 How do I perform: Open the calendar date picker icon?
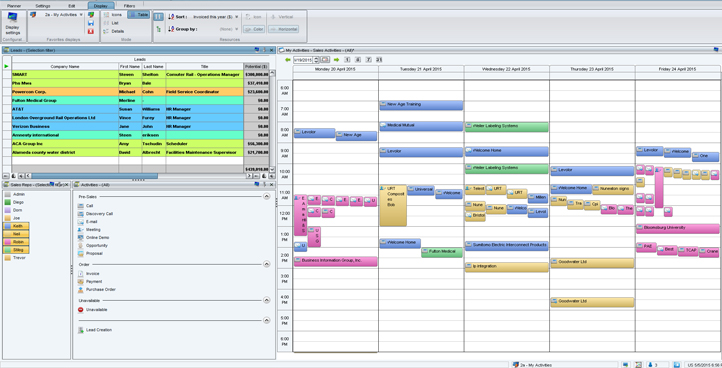[325, 60]
